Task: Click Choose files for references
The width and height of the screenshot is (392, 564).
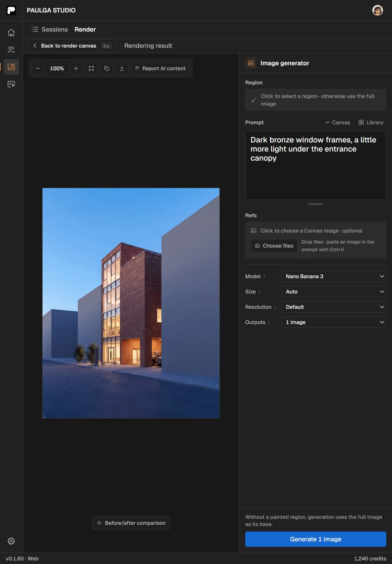Action: tap(274, 246)
